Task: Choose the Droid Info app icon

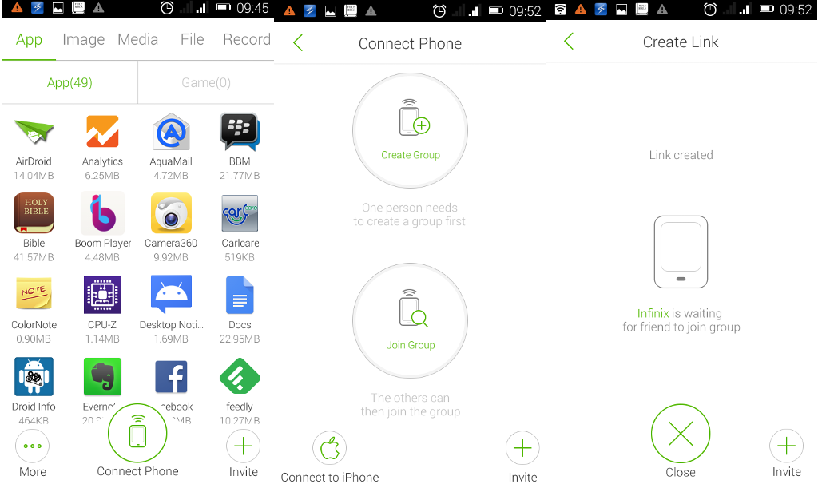Action: (x=34, y=376)
